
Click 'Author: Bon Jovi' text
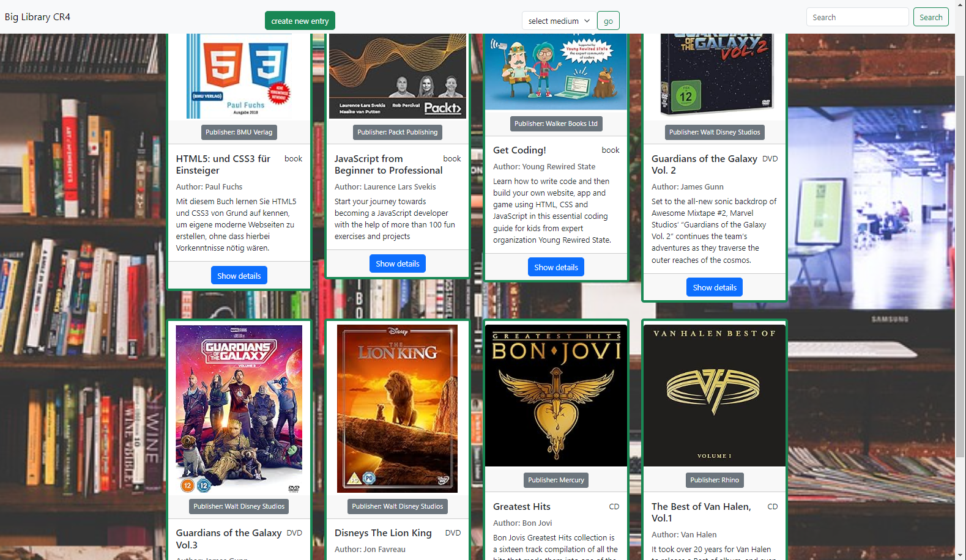pyautogui.click(x=522, y=523)
